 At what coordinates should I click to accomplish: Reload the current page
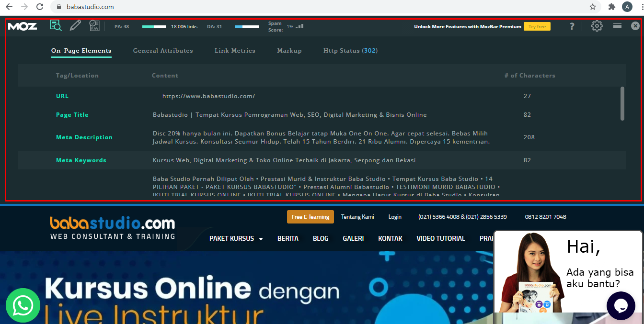click(x=40, y=7)
